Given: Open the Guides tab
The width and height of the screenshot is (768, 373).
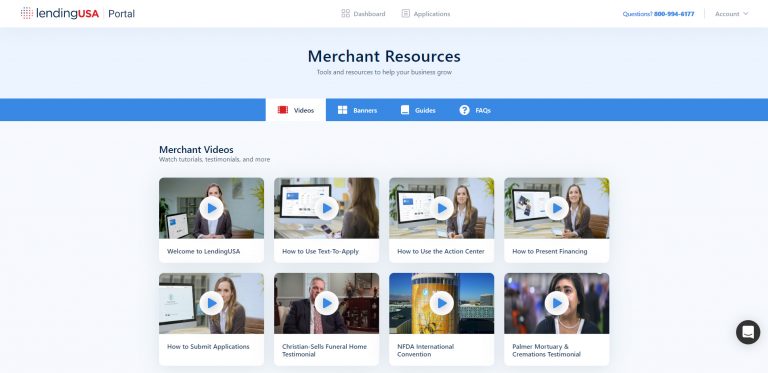Looking at the screenshot, I should click(x=418, y=110).
